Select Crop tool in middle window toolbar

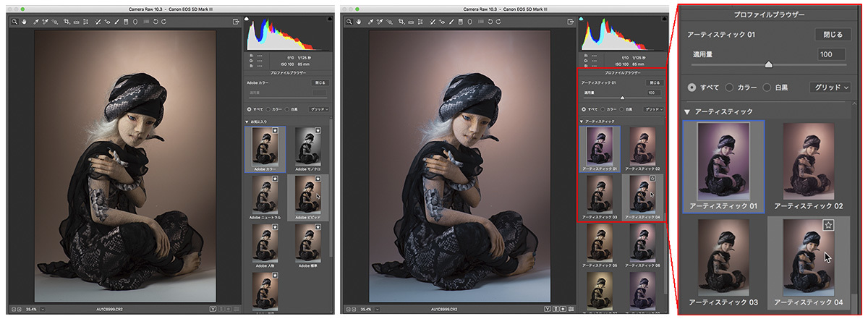tap(401, 22)
